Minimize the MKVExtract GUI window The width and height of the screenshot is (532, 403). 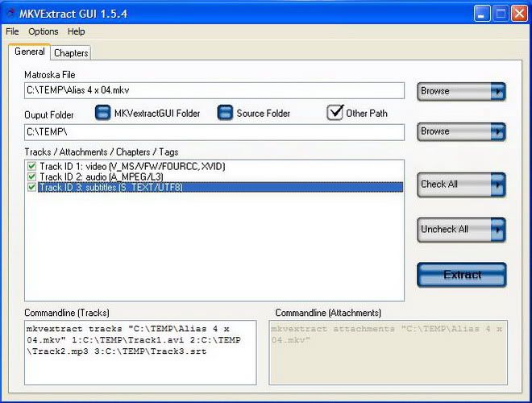[482, 14]
